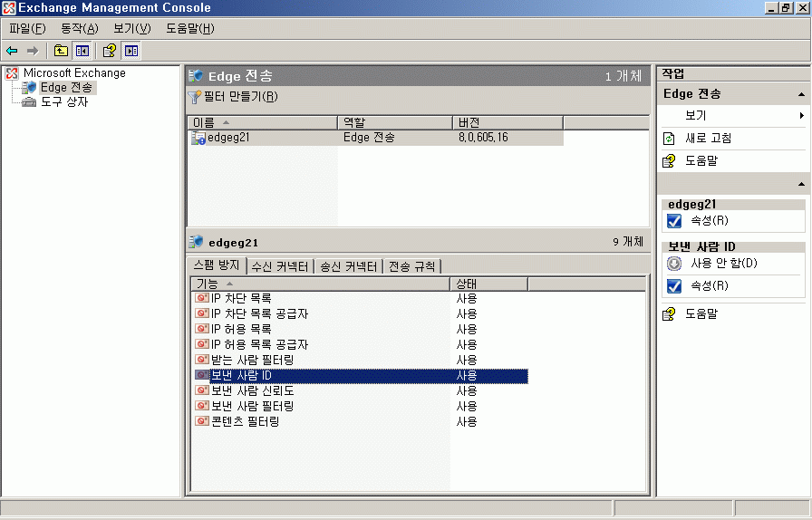Click the 필터 만들기 filter funnel icon
Image resolution: width=812 pixels, height=520 pixels.
tap(194, 97)
